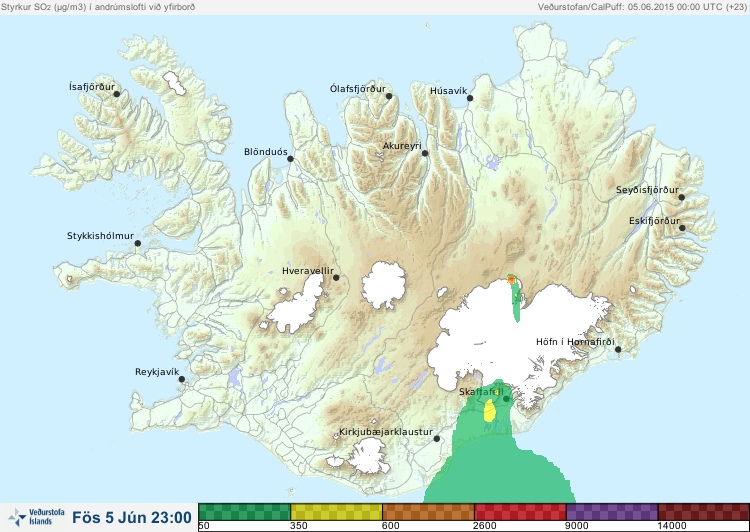Click the yellow SO2 patch near Skaftafell
The width and height of the screenshot is (750, 532).
click(490, 410)
